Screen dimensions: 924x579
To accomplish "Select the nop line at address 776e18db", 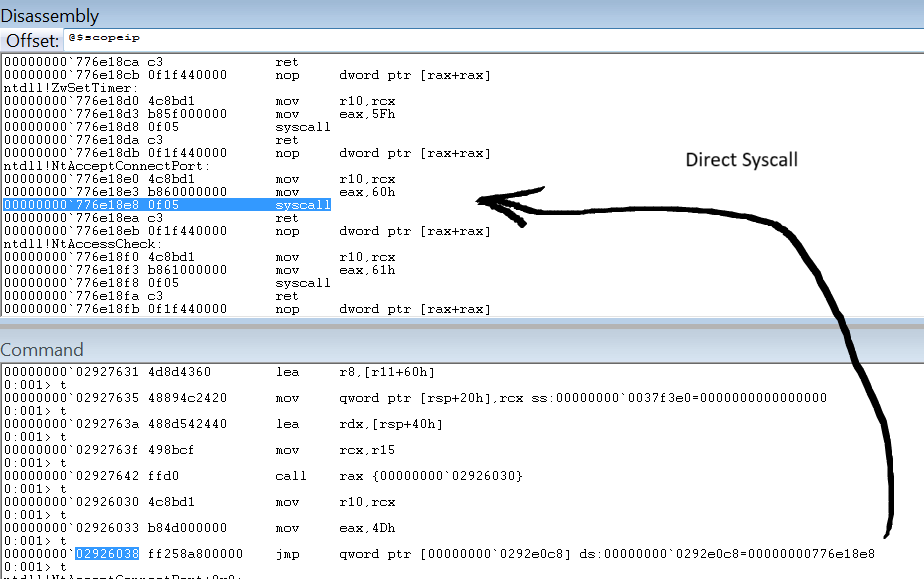I will pyautogui.click(x=248, y=153).
